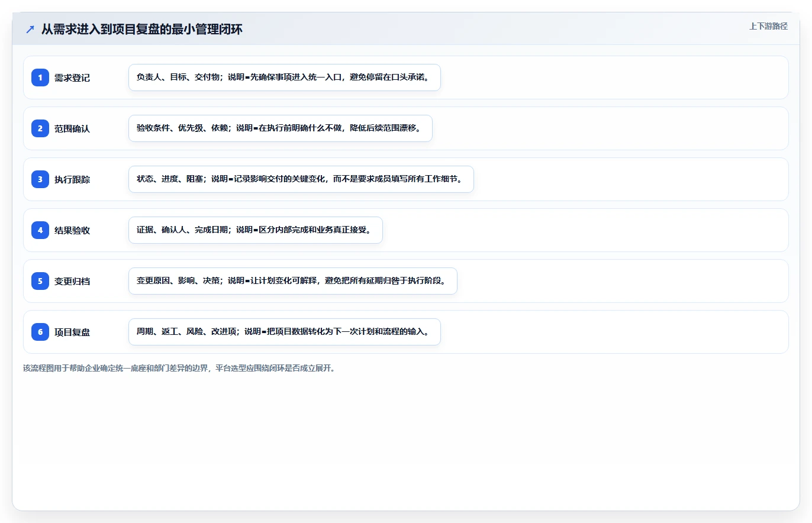Image resolution: width=812 pixels, height=523 pixels.
Task: Click the 周期、返工、风险、改进项 description box
Action: (x=285, y=332)
